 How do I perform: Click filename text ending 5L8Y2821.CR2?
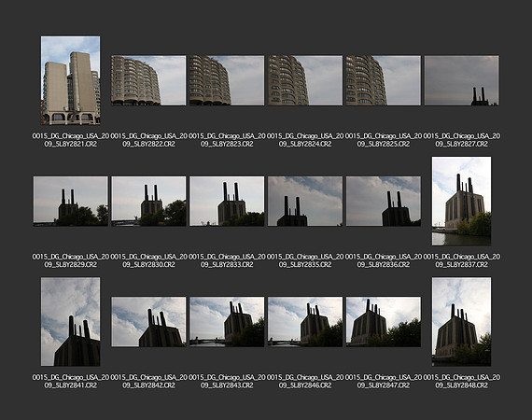click(71, 140)
